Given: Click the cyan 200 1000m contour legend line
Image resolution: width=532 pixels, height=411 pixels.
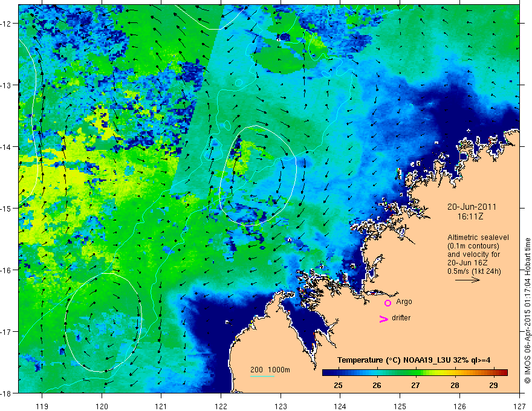Looking at the screenshot, I should pos(262,376).
